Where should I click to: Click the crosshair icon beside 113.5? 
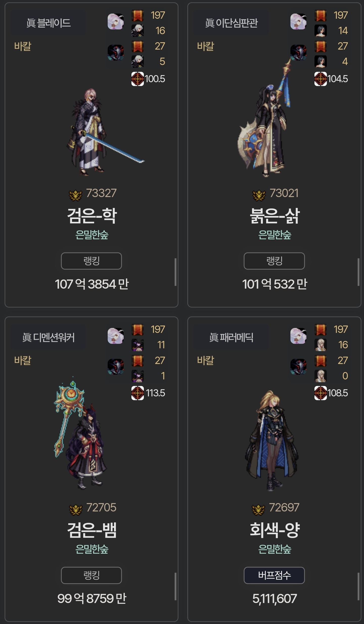point(138,393)
